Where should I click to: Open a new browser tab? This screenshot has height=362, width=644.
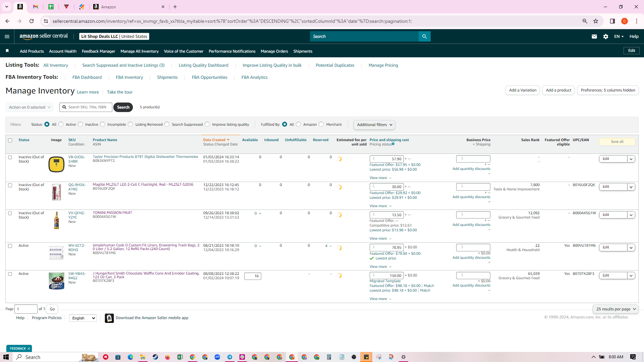pyautogui.click(x=175, y=7)
